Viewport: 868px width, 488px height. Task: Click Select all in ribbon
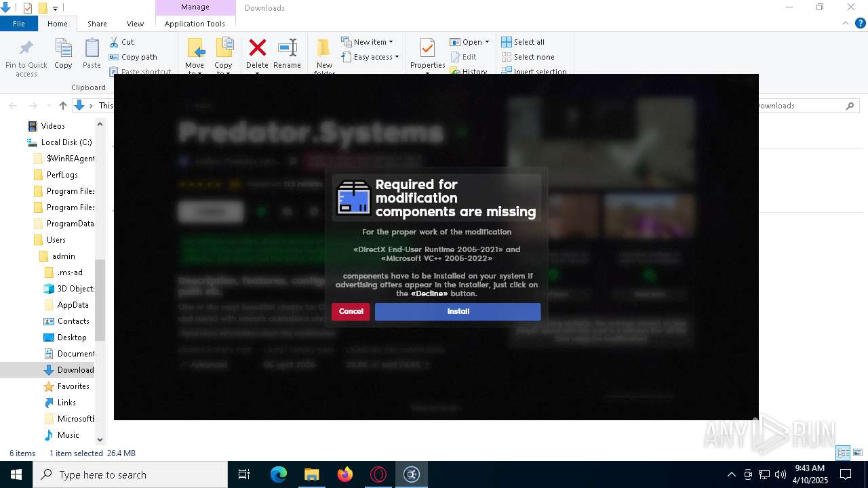523,42
